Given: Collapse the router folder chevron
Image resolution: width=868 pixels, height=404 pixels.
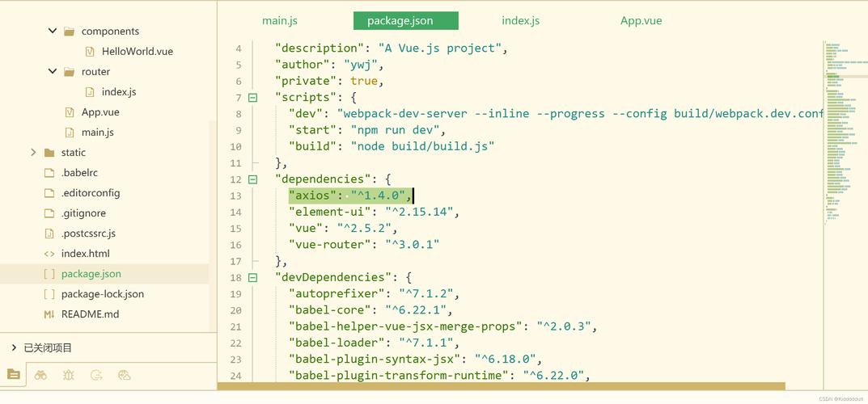Looking at the screenshot, I should click(52, 71).
